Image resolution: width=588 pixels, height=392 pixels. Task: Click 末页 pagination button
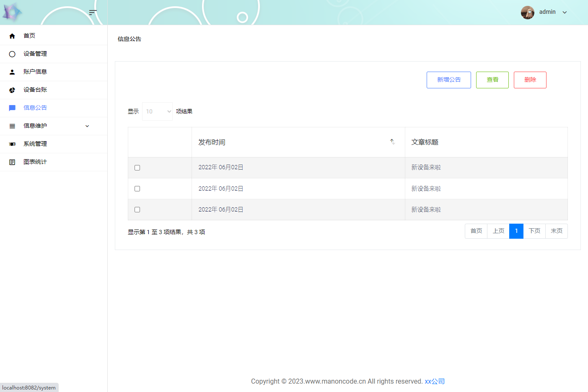click(557, 231)
